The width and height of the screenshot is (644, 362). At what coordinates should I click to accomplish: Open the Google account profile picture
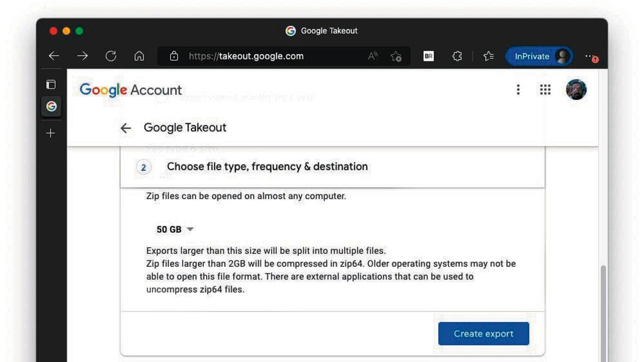[x=576, y=90]
